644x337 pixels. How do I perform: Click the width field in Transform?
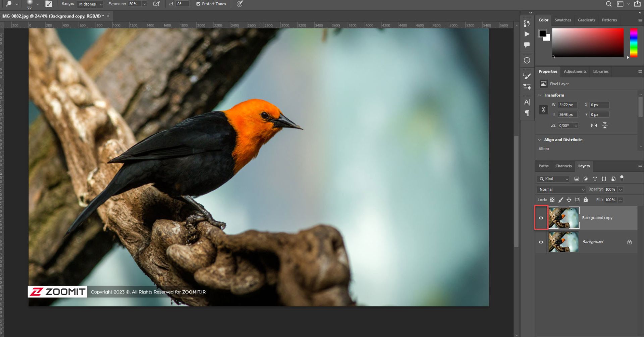point(567,105)
